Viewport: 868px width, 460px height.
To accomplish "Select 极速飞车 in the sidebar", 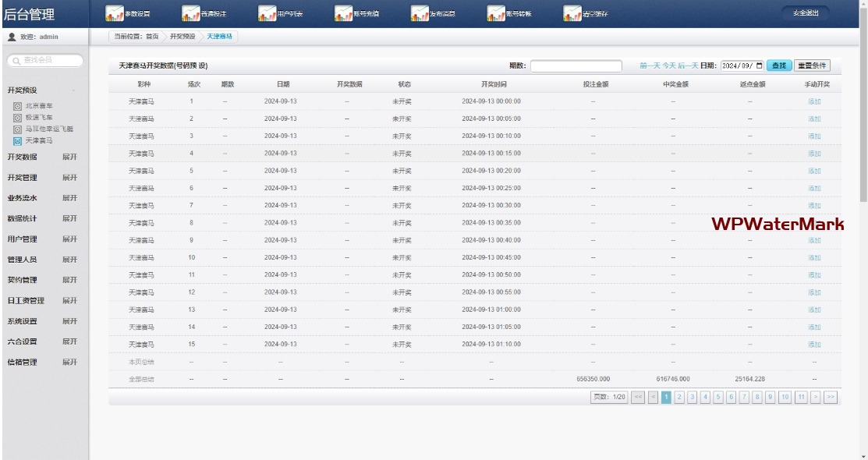I will tap(39, 117).
